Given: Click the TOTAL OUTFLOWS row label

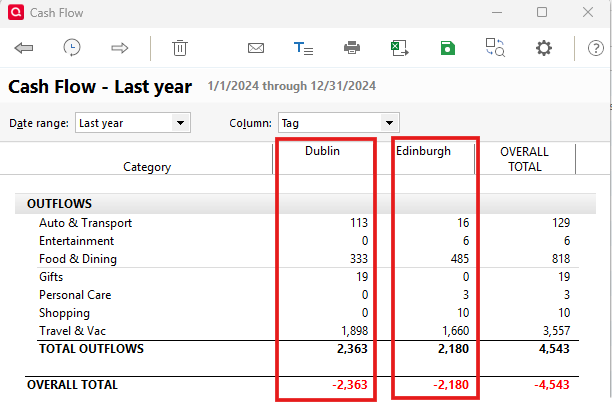Looking at the screenshot, I should pyautogui.click(x=91, y=349).
